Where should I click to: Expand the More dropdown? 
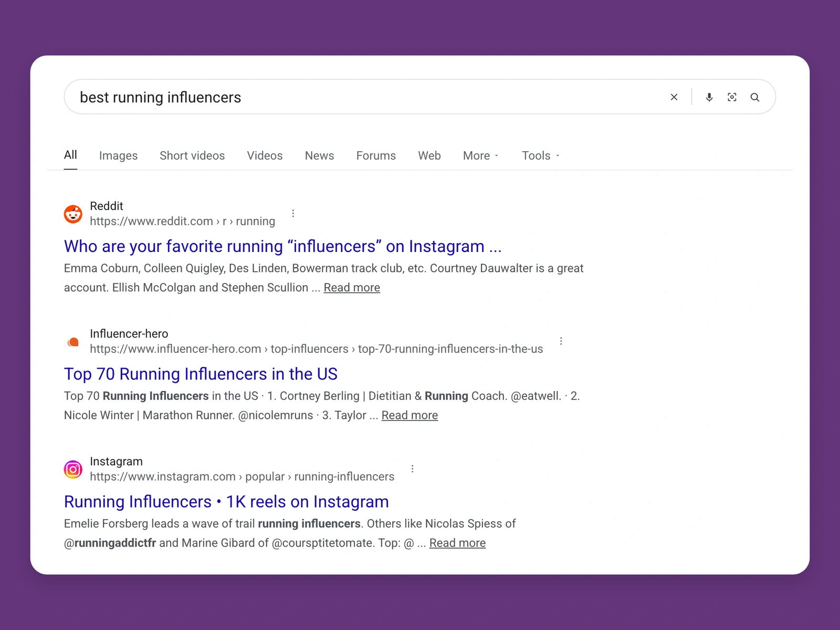pyautogui.click(x=481, y=156)
